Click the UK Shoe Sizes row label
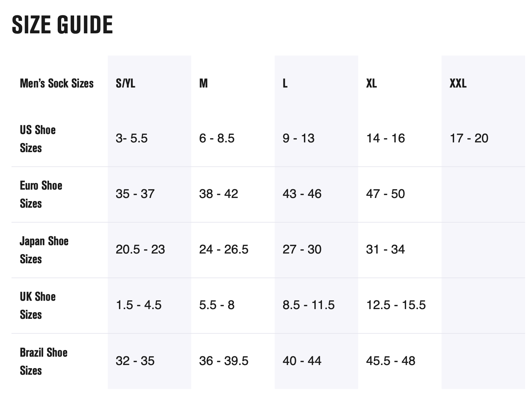The height and width of the screenshot is (398, 532). coord(38,306)
